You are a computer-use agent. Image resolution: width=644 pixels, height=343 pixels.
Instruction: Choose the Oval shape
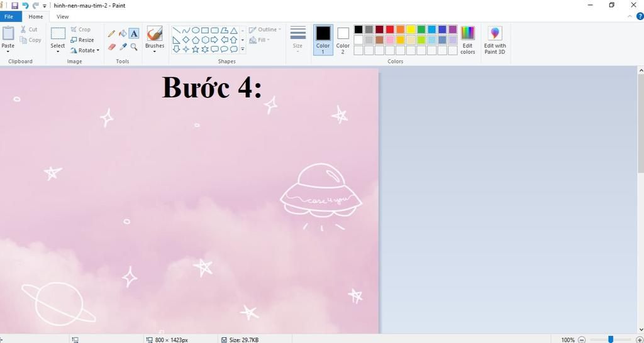click(x=196, y=30)
